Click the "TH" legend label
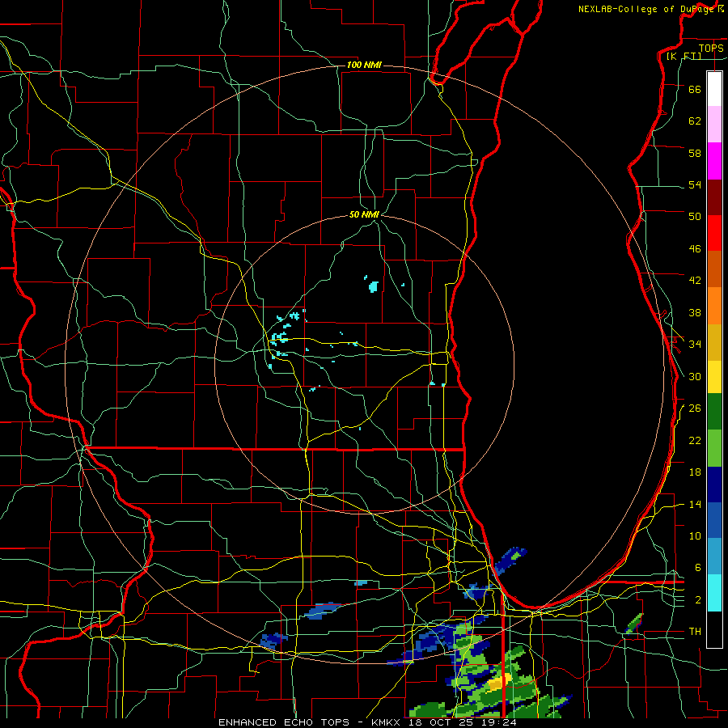 [695, 632]
